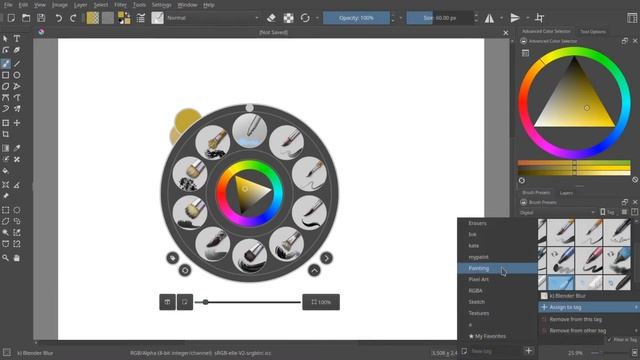The width and height of the screenshot is (640, 360).
Task: Expand the Assign to tag submenu
Action: pyautogui.click(x=589, y=307)
